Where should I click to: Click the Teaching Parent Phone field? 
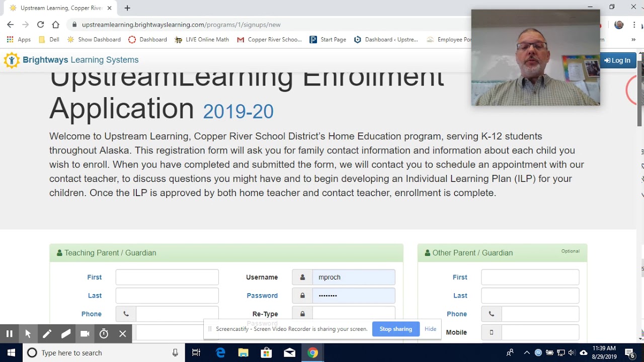(177, 314)
